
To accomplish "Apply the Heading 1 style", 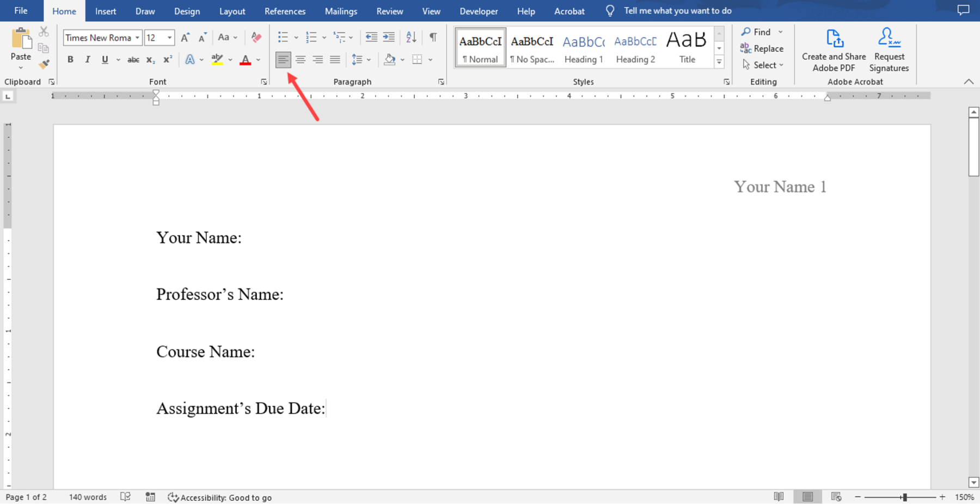I will click(583, 48).
